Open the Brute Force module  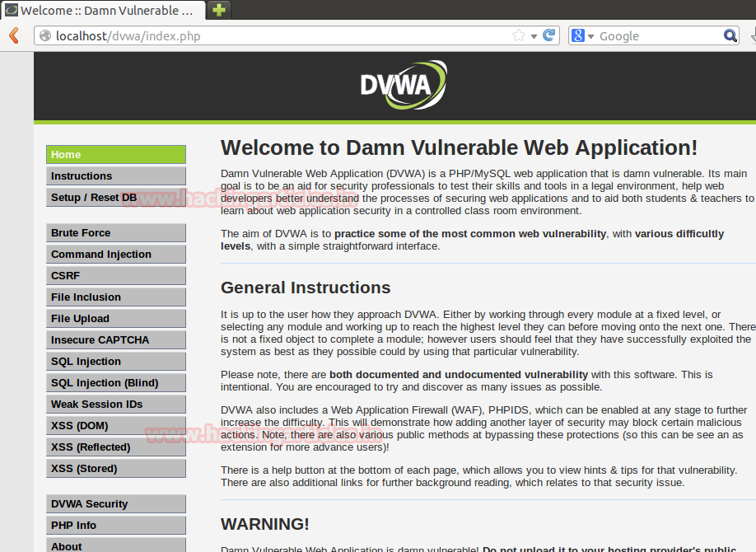tap(116, 232)
